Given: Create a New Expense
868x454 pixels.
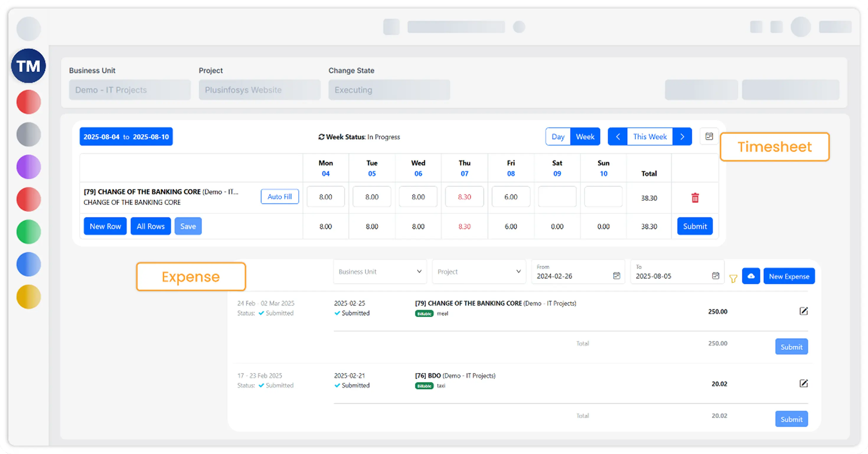Looking at the screenshot, I should (x=789, y=276).
